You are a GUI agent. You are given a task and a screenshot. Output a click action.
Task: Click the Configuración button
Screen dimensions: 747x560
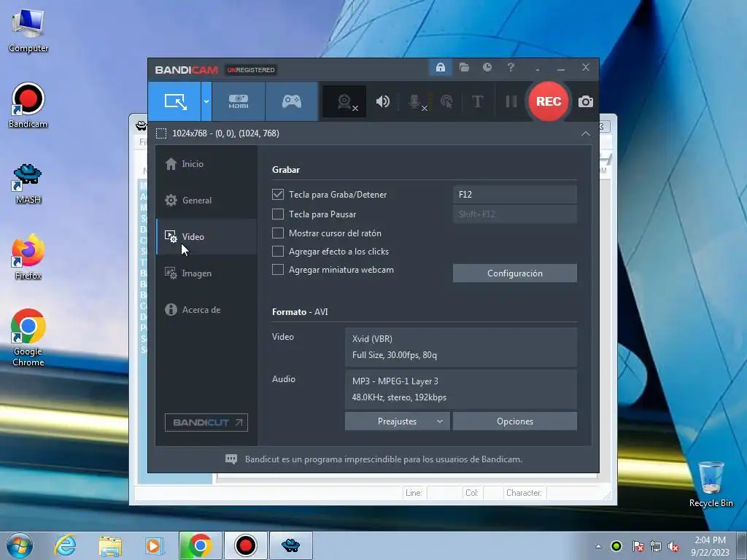click(x=514, y=273)
